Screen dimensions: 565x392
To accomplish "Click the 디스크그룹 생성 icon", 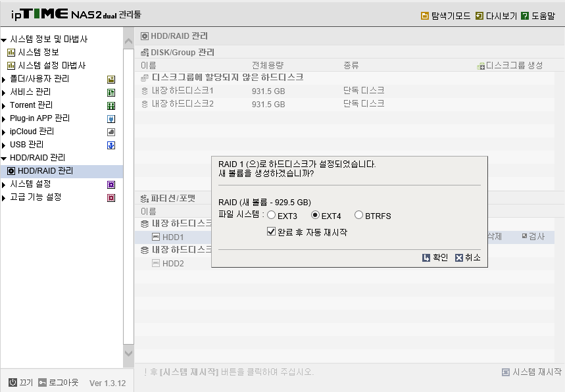I will pyautogui.click(x=481, y=66).
